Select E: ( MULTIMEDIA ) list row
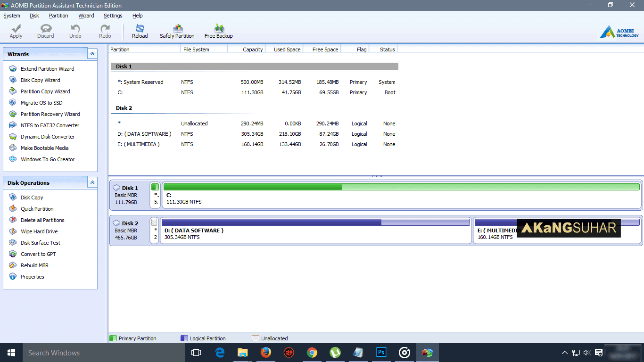The height and width of the screenshot is (362, 644). [255, 144]
